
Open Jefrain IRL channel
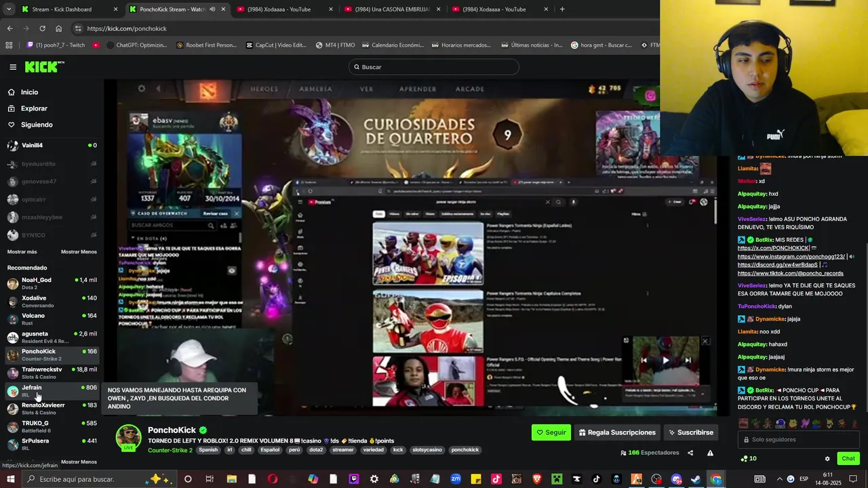coord(52,391)
